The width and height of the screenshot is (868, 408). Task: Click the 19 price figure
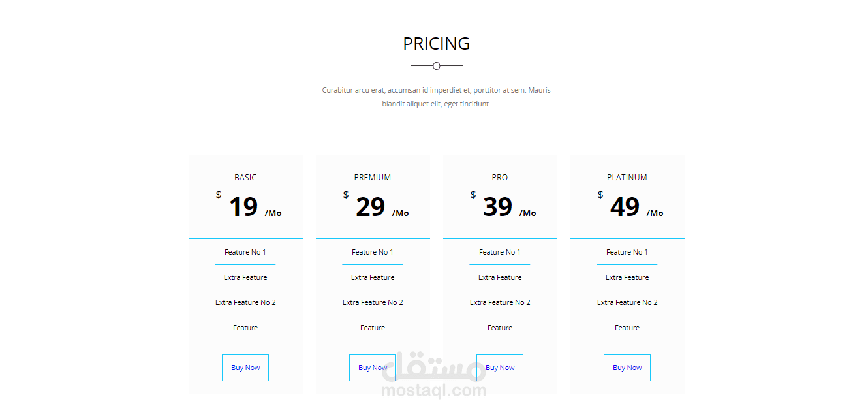click(243, 207)
